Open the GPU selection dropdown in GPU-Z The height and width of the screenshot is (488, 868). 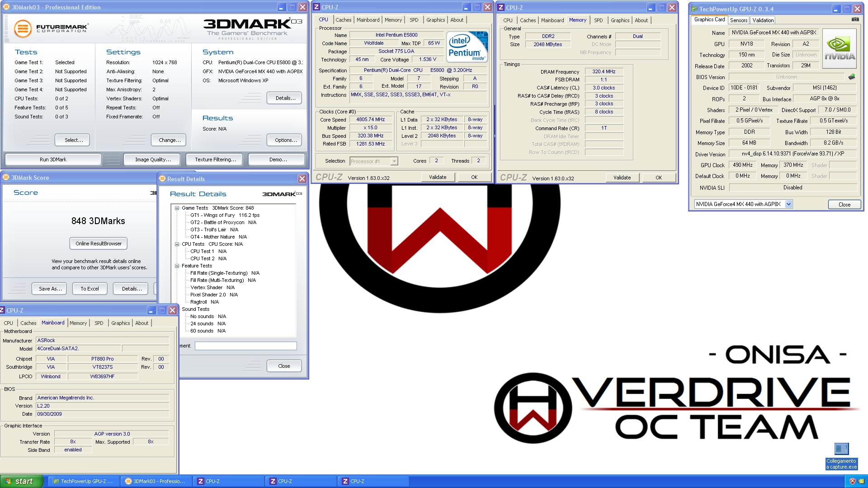click(789, 204)
